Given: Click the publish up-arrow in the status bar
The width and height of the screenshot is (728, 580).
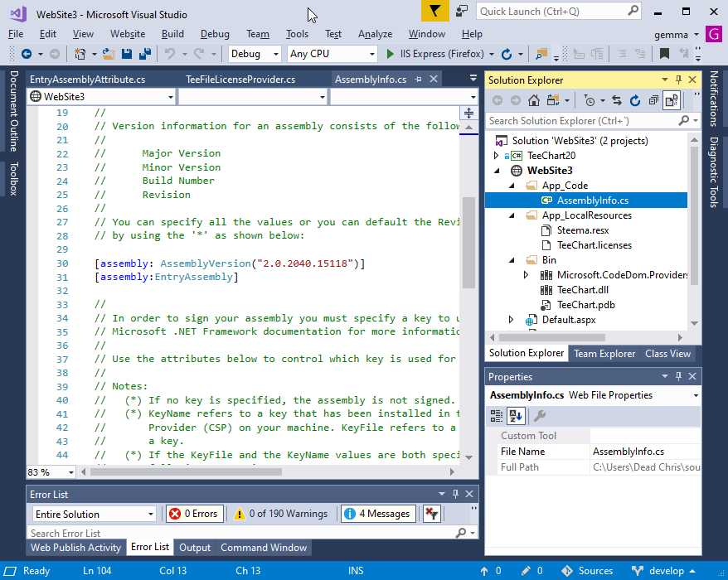Looking at the screenshot, I should [484, 571].
